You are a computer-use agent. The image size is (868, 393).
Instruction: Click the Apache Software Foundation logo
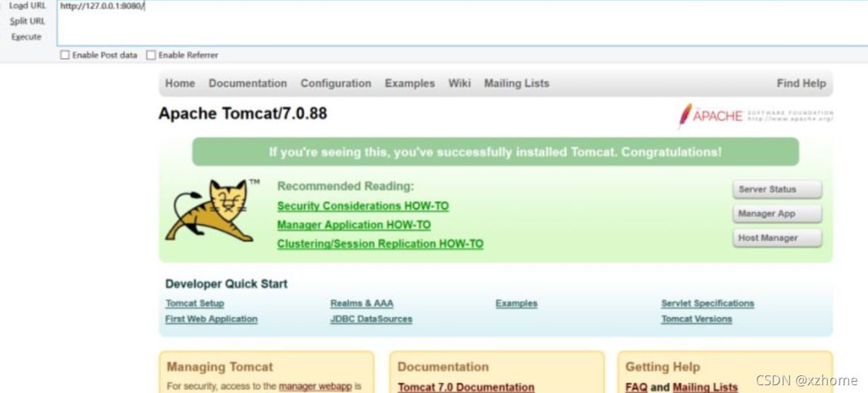tap(756, 116)
